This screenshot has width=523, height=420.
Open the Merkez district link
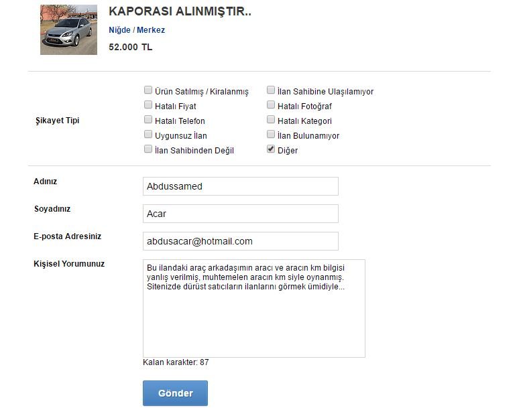(151, 30)
